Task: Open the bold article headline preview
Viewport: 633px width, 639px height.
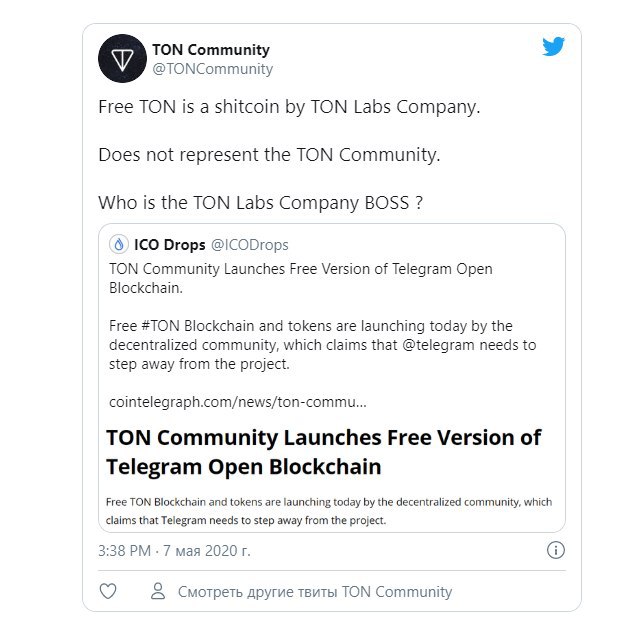Action: pos(324,452)
